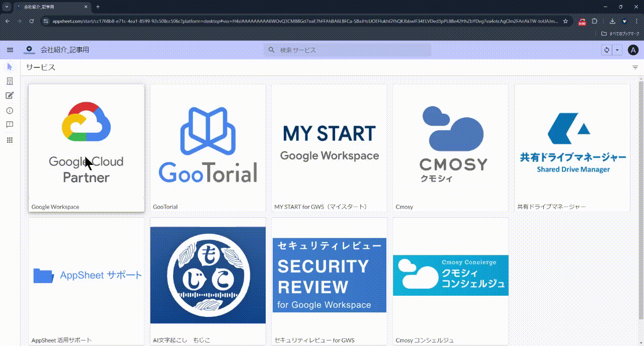This screenshot has height=346, width=644.
Task: Open the MY START Google Workspace card
Action: tap(330, 148)
